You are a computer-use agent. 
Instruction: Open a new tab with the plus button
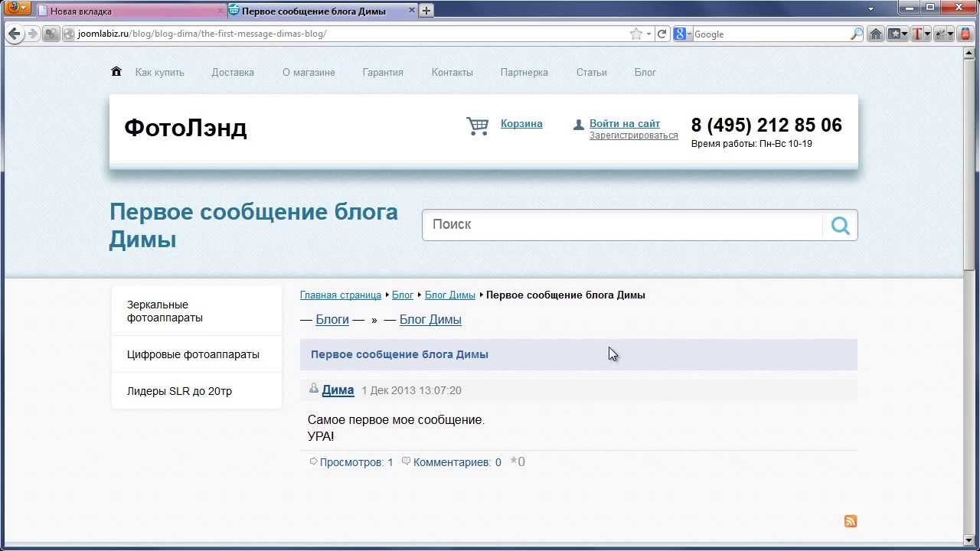click(x=426, y=10)
